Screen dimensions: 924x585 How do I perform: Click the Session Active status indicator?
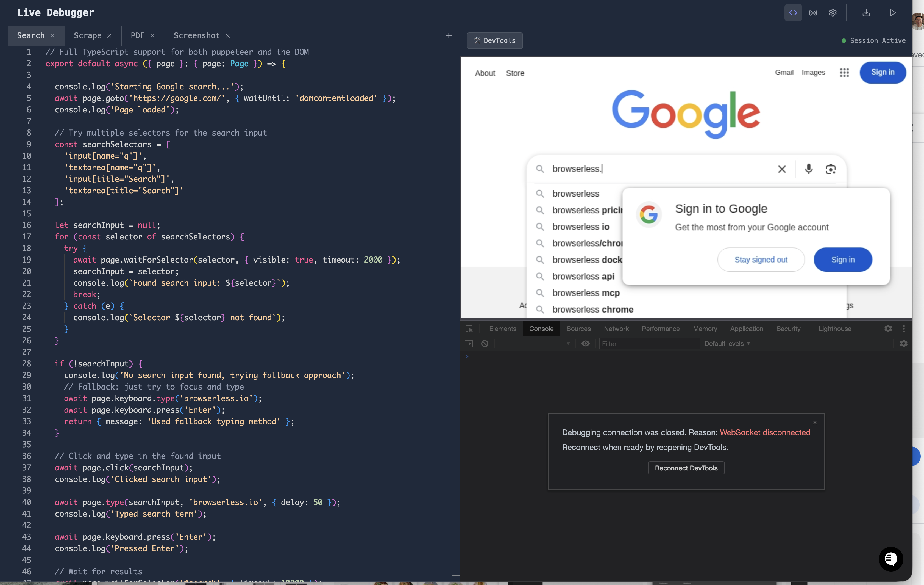pyautogui.click(x=873, y=40)
